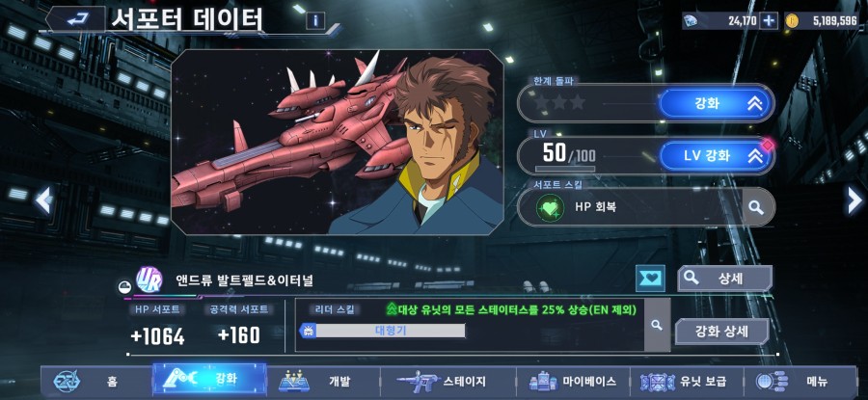The image size is (868, 400).
Task: Click the HP 회복 green heart icon
Action: [x=551, y=208]
